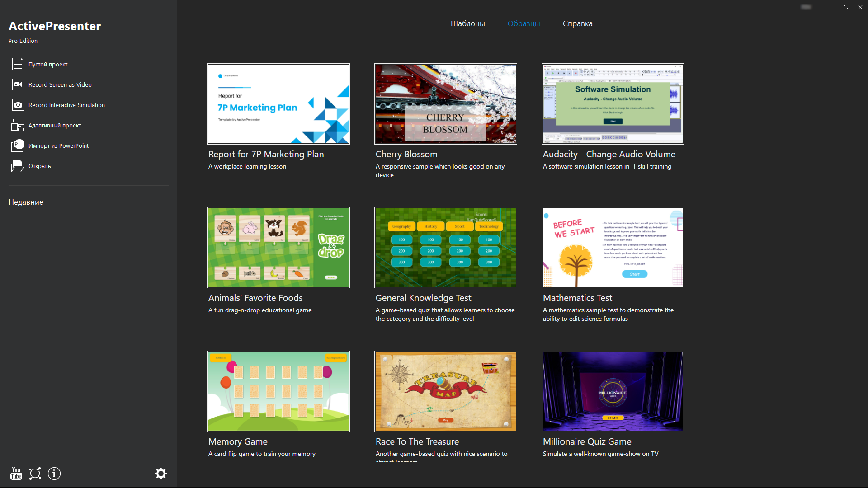Open the settings gear icon
Viewport: 868px width, 488px height.
(x=161, y=474)
